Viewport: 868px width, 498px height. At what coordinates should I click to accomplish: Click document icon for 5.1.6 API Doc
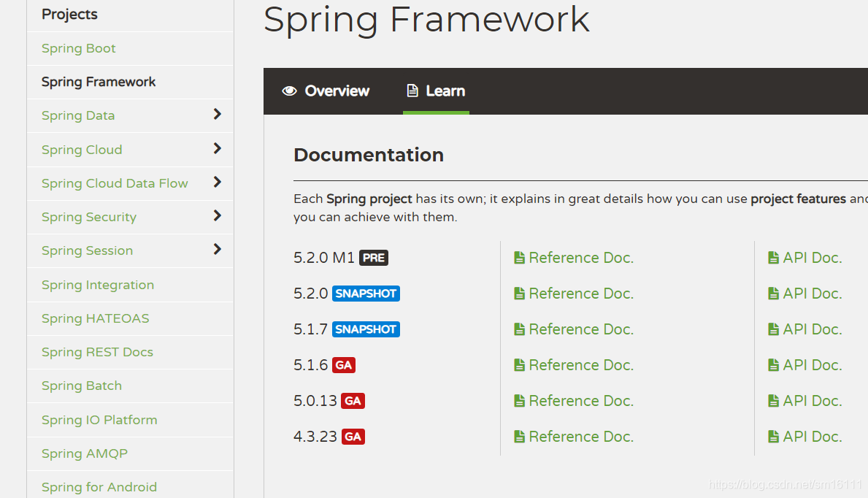(773, 365)
